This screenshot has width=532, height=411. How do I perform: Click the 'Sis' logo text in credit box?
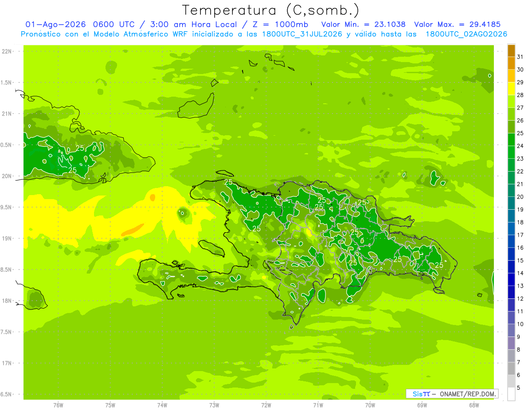pyautogui.click(x=417, y=394)
